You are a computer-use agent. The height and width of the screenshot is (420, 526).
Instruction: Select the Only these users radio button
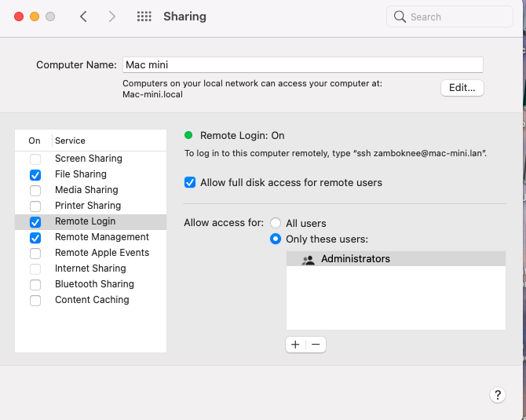[x=276, y=239]
